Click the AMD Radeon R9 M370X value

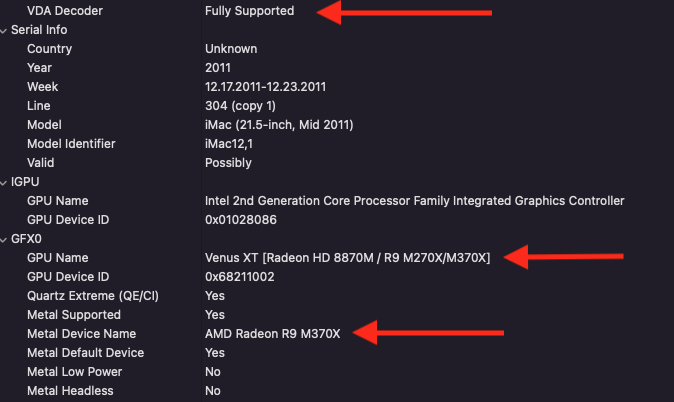click(x=272, y=334)
